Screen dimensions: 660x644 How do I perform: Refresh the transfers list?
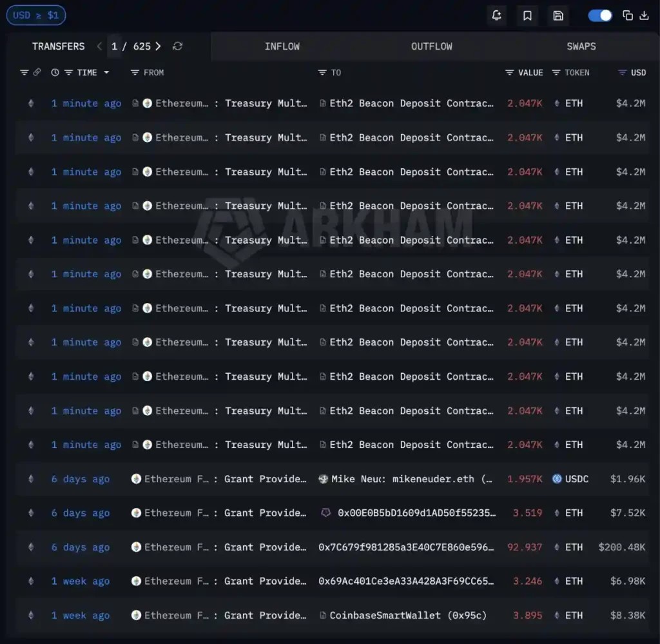pyautogui.click(x=177, y=46)
